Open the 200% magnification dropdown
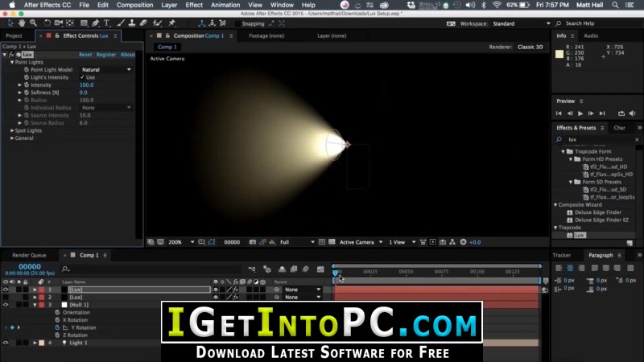The height and width of the screenshot is (362, 644). point(180,242)
